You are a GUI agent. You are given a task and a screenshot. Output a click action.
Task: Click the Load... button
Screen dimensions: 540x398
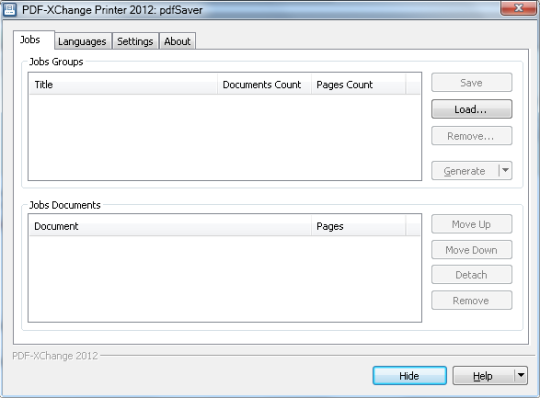(471, 109)
